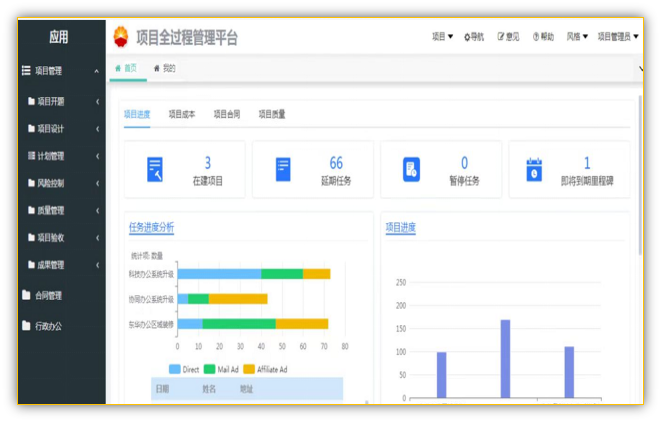This screenshot has height=422, width=661.
Task: Click the 3 在建项目 count
Action: 208,163
